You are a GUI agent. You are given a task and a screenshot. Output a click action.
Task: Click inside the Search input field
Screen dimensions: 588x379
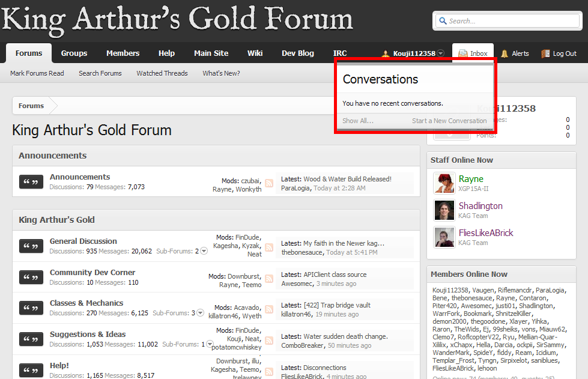511,21
